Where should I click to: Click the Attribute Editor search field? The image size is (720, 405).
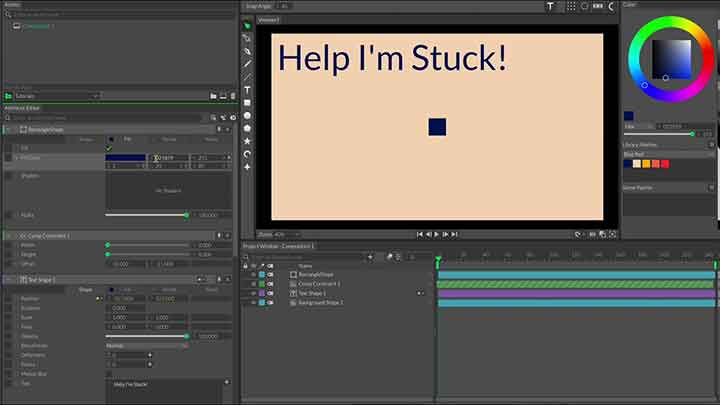(106, 118)
